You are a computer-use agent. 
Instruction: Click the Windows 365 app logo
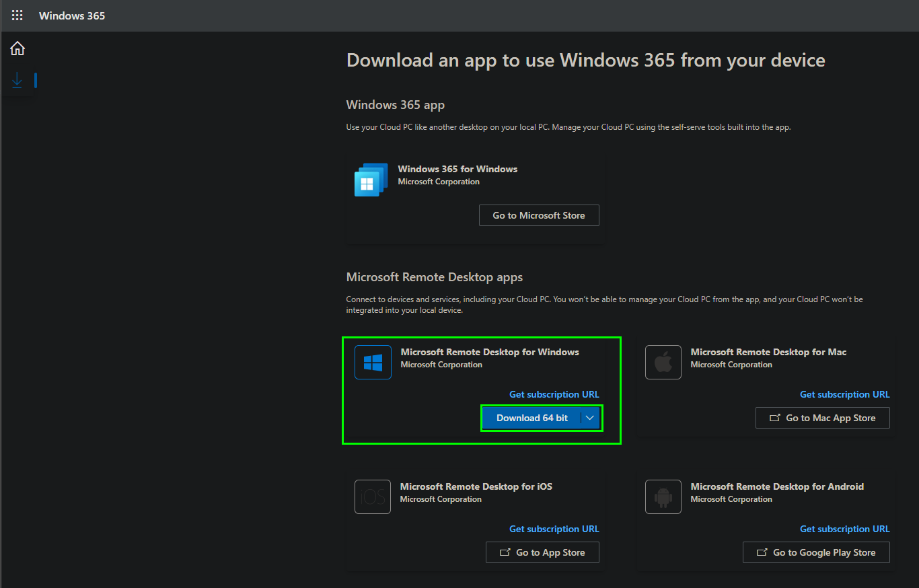coord(371,180)
